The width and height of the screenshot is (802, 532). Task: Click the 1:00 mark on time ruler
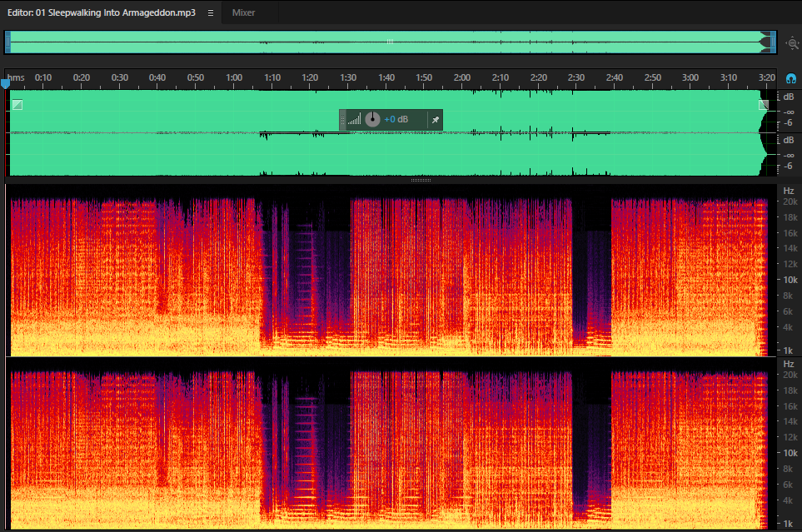[x=234, y=77]
